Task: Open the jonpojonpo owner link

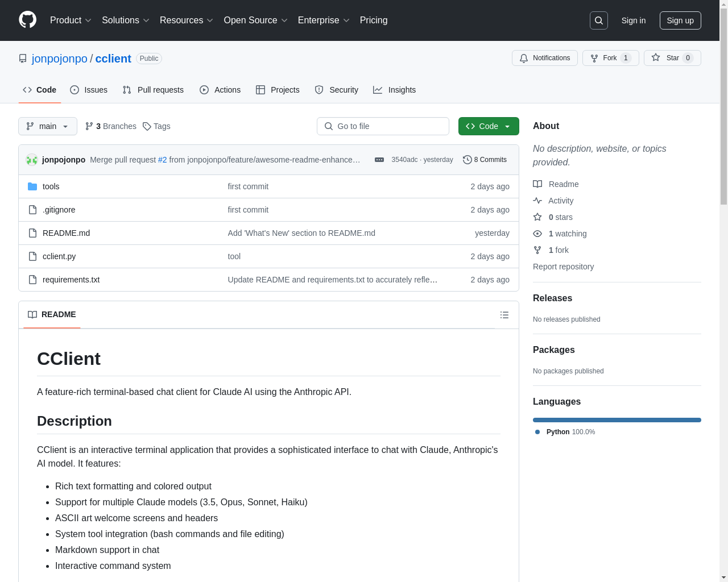Action: click(x=60, y=59)
